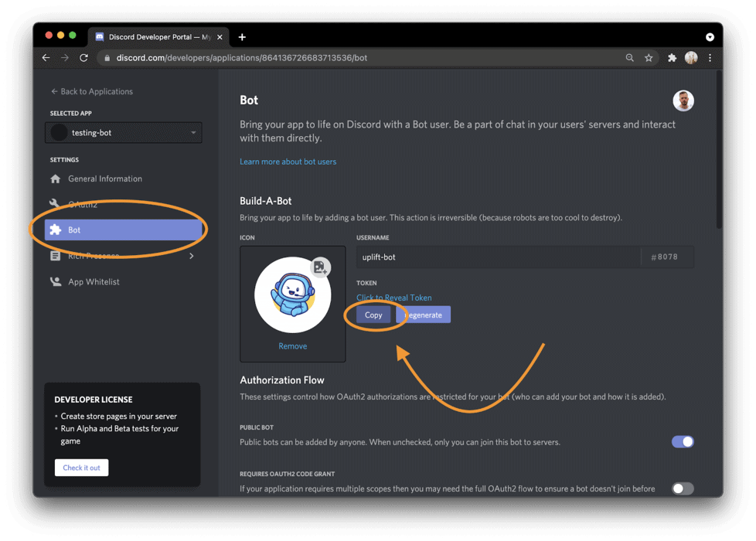Open Learn more about bot users link

(288, 162)
